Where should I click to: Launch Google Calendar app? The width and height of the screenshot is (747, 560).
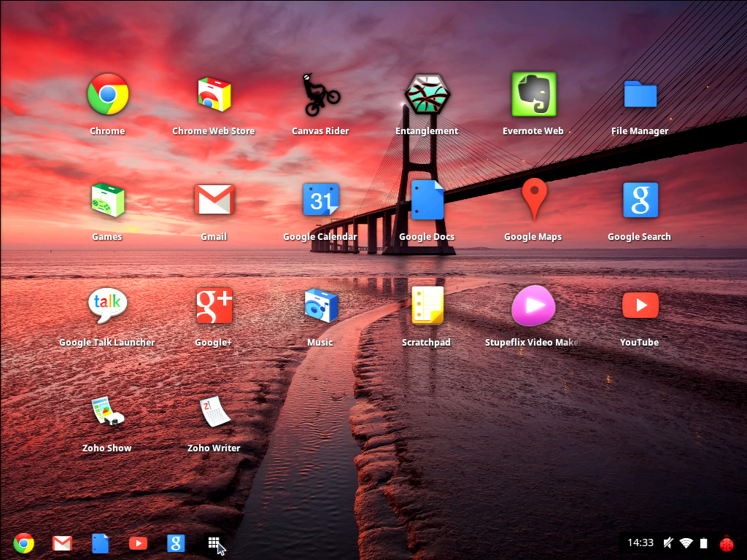(320, 201)
